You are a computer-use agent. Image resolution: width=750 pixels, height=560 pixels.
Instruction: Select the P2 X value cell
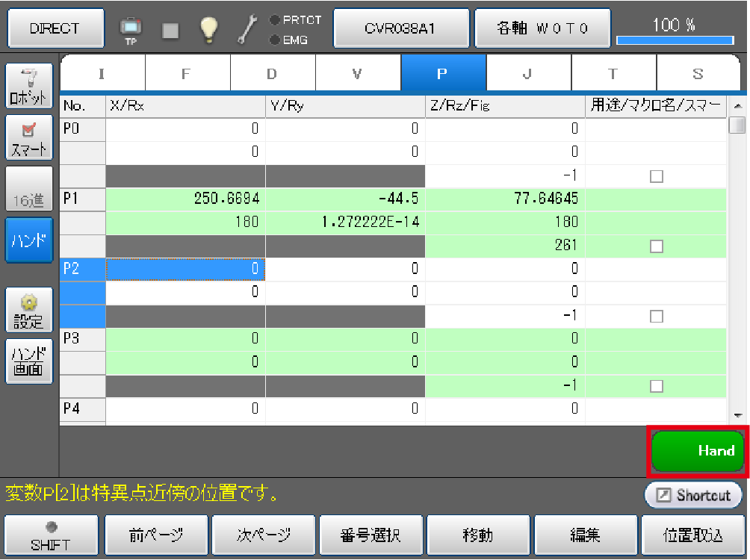coord(185,270)
